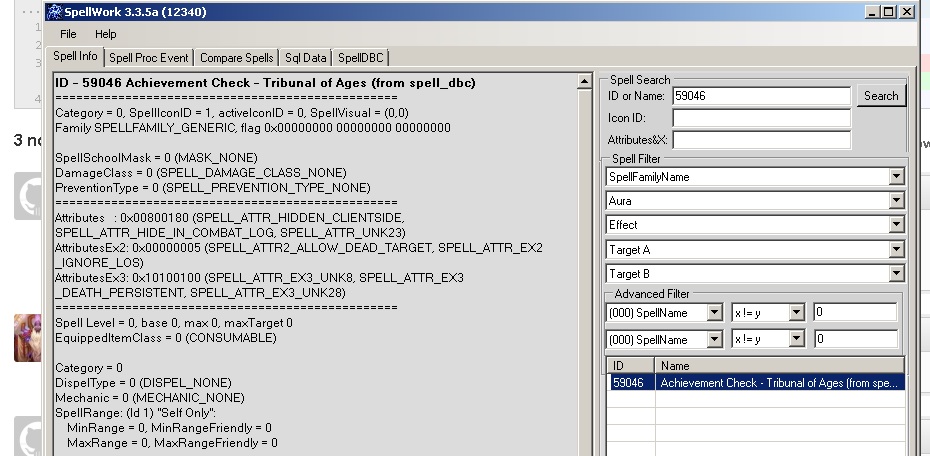The image size is (930, 456).
Task: Expand the Target B dropdown
Action: click(x=897, y=274)
